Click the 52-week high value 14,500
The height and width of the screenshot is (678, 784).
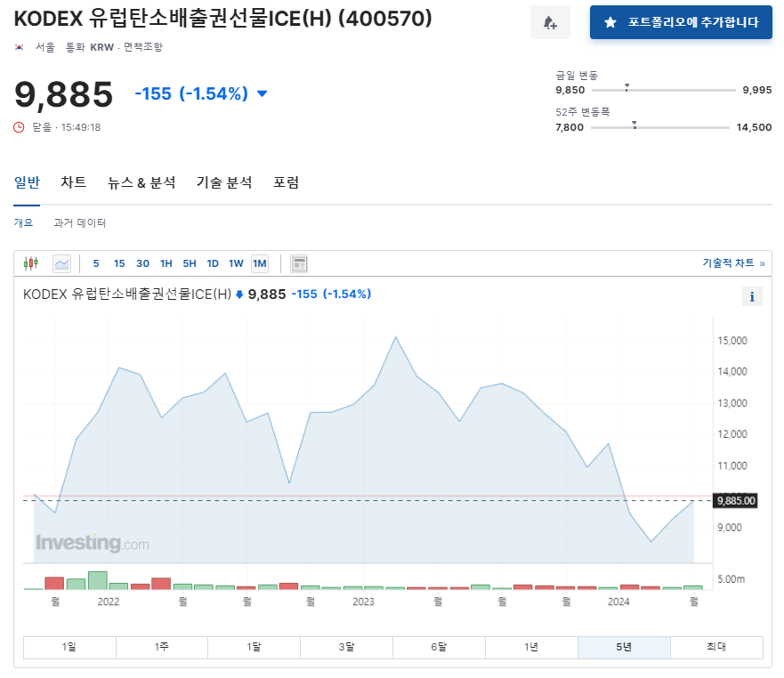pyautogui.click(x=754, y=127)
